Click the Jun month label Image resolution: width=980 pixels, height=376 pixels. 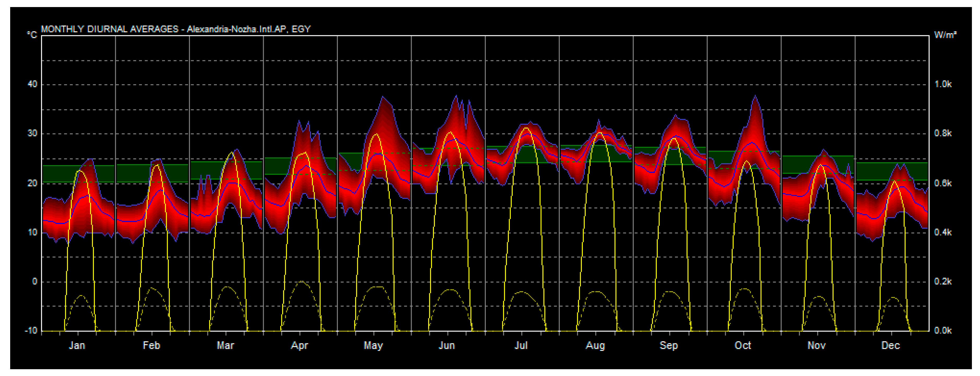[447, 345]
